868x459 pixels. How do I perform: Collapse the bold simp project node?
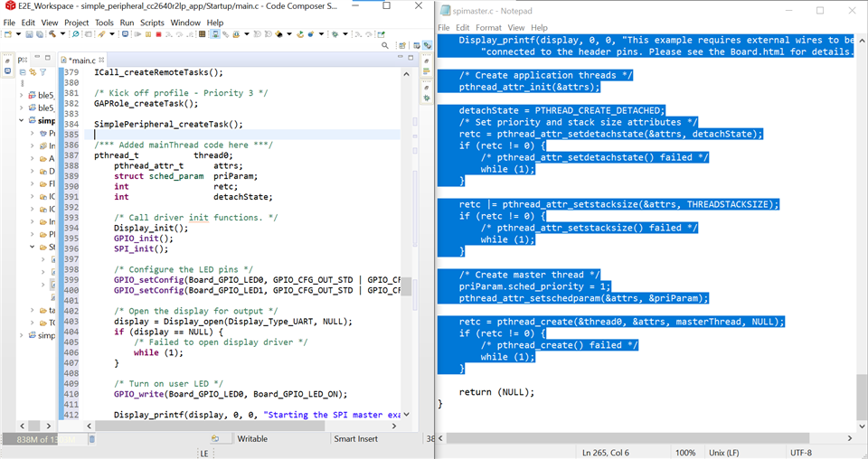tap(21, 120)
